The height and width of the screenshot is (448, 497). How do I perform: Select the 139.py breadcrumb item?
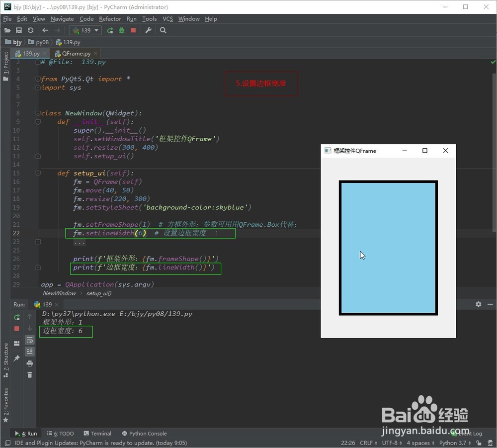coord(68,42)
